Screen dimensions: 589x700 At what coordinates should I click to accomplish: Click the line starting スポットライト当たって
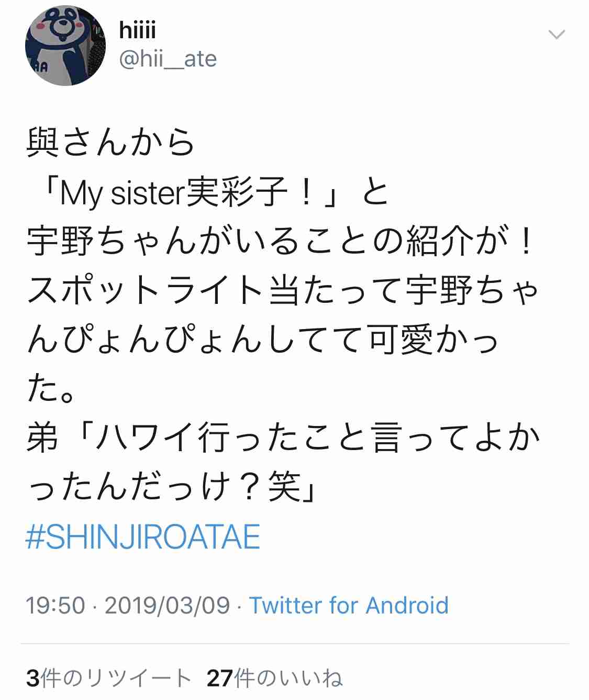pos(283,290)
